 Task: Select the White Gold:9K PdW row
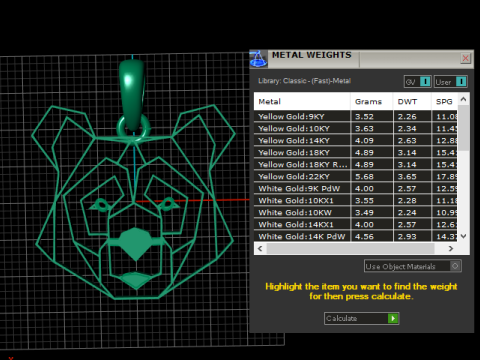(356, 189)
